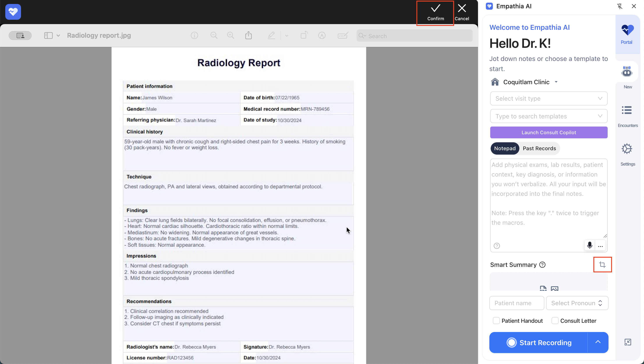Click the microphone dictation icon in notepad
This screenshot has width=644, height=364.
tap(589, 245)
